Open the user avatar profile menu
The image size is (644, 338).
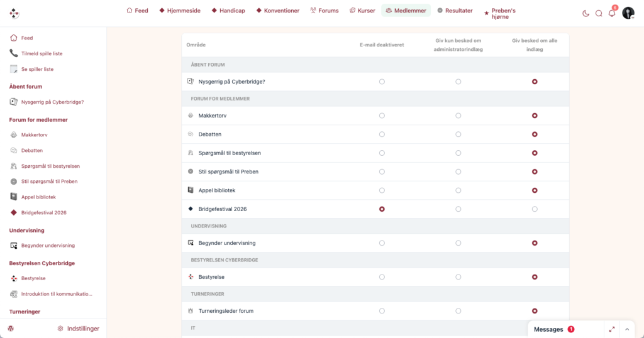point(628,13)
